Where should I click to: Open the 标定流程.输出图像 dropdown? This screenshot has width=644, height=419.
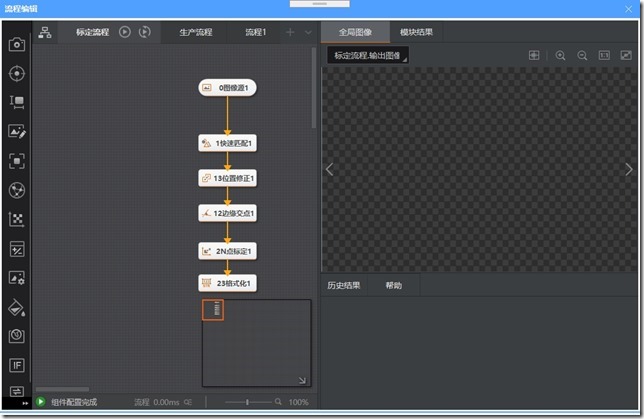[x=368, y=55]
